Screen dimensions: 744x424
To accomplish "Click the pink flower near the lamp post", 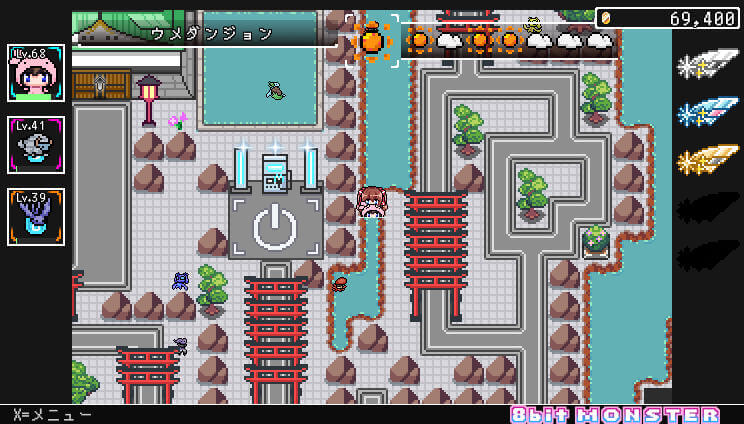I will point(177,121).
